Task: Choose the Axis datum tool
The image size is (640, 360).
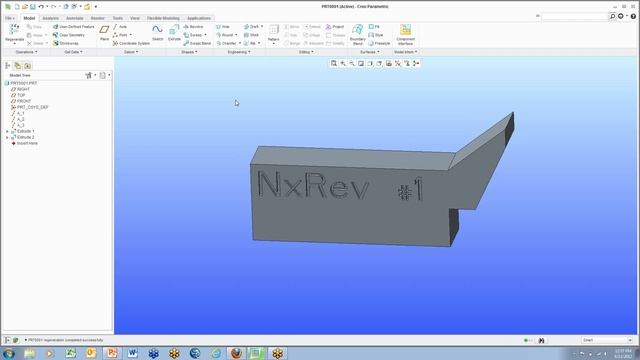Action: click(x=120, y=27)
